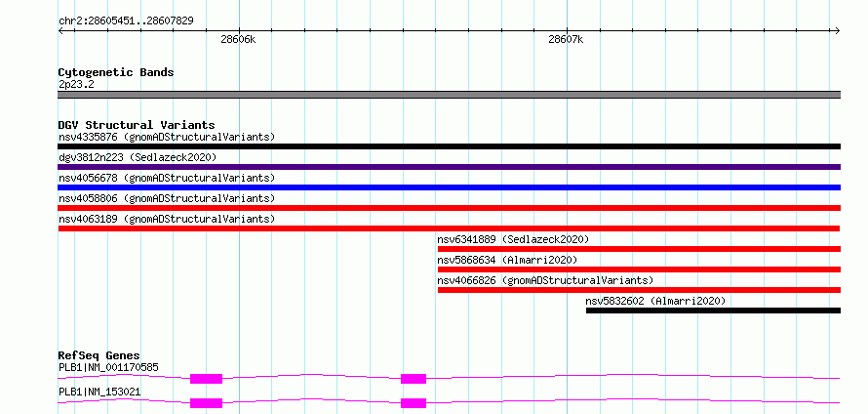Click second exon box of PLB1|NM_001170585

[414, 379]
